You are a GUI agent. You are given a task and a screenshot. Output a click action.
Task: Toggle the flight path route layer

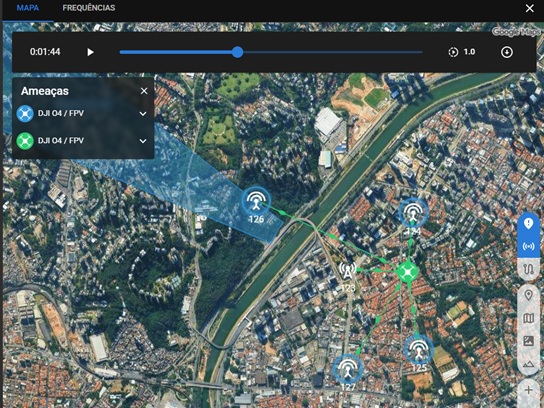coord(528,269)
